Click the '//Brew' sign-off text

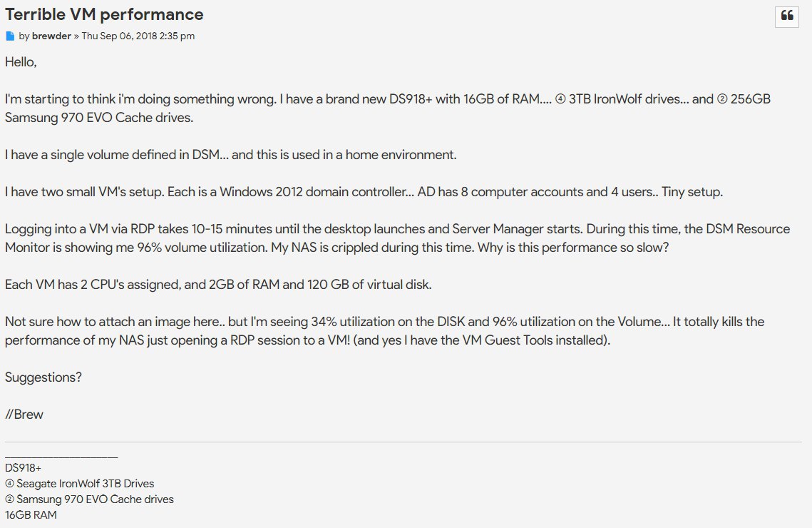click(24, 415)
